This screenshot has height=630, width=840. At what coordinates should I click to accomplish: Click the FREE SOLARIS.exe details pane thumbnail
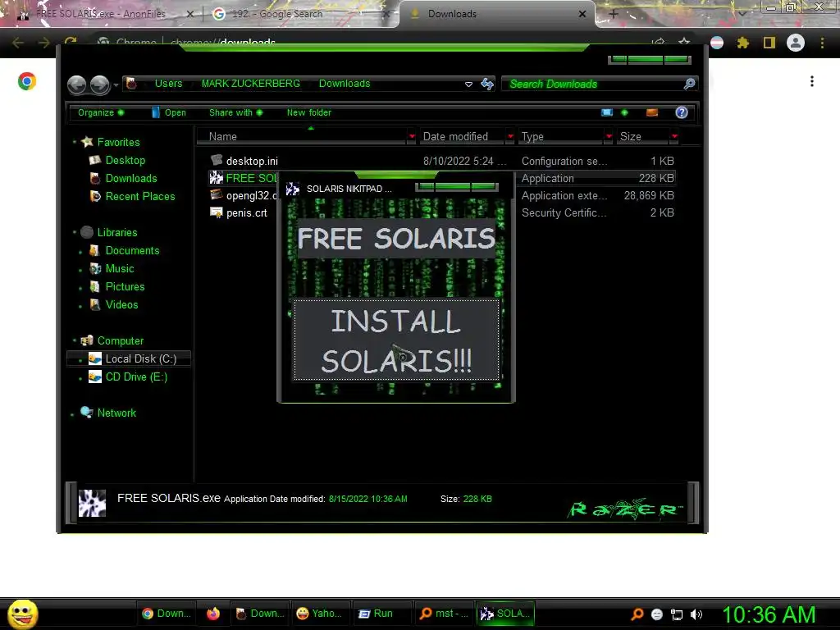[x=92, y=503]
